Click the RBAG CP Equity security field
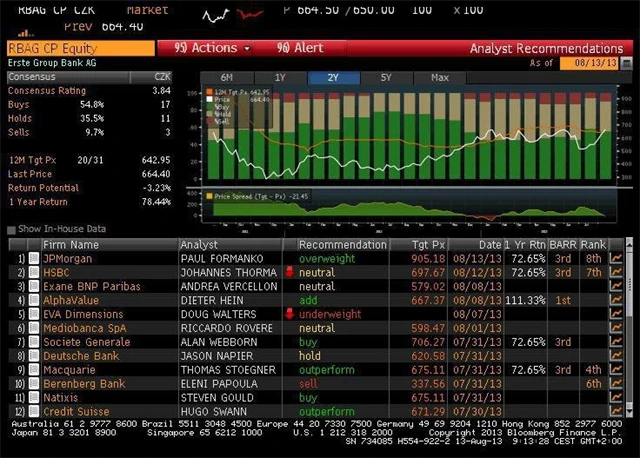The image size is (640, 458). 78,48
